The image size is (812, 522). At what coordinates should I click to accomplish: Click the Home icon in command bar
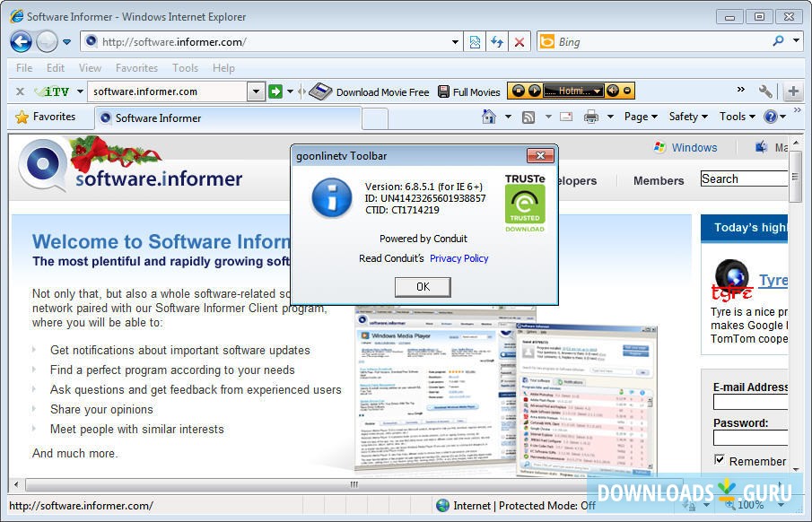(488, 117)
